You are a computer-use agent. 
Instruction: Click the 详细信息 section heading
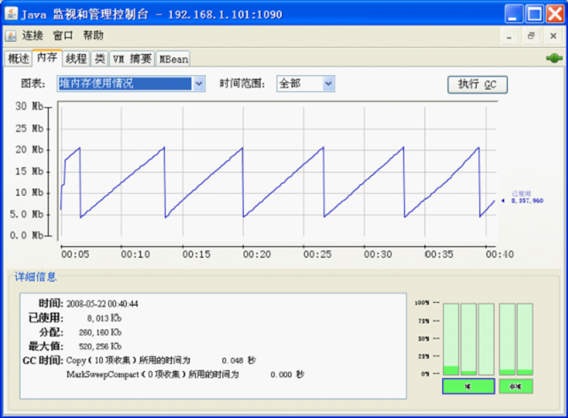click(x=35, y=277)
